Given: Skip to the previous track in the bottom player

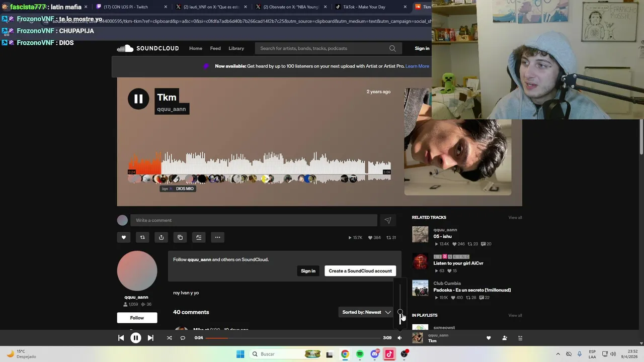Looking at the screenshot, I should click(121, 338).
